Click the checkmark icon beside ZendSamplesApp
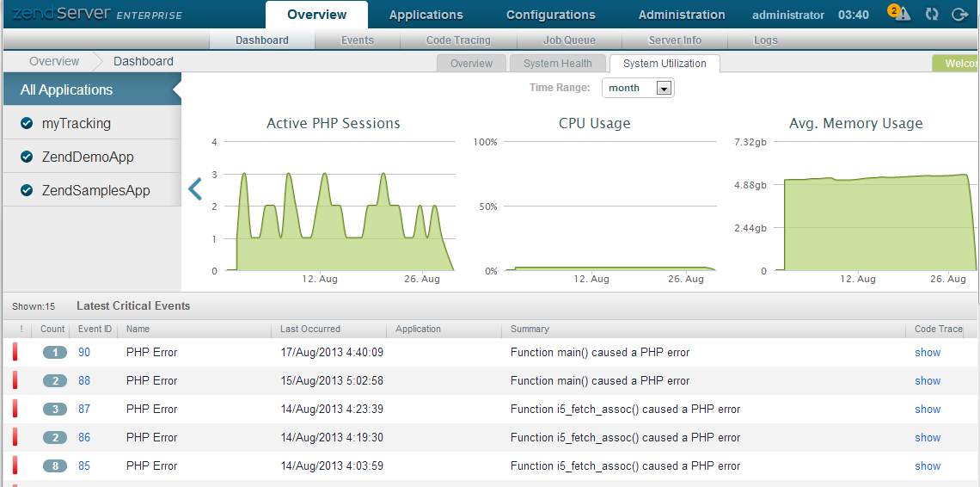 click(x=27, y=190)
